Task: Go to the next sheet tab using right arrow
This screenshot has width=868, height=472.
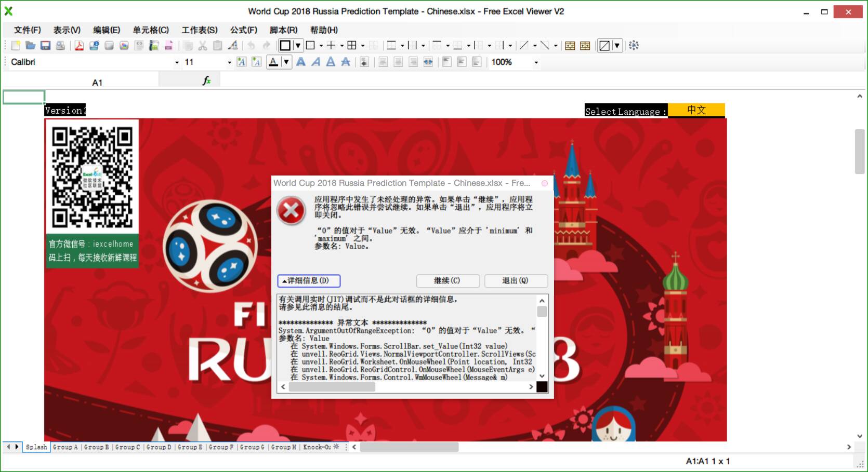Action: tap(17, 447)
